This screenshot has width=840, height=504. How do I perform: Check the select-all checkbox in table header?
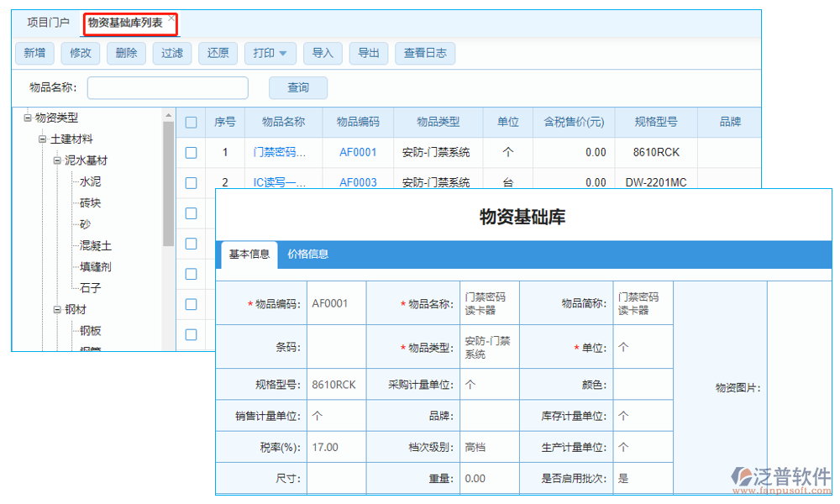pos(191,122)
